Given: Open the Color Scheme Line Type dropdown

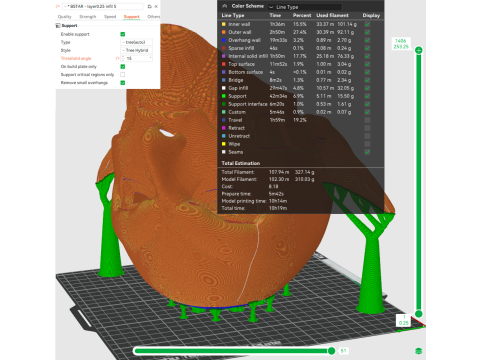Looking at the screenshot, I should [305, 7].
